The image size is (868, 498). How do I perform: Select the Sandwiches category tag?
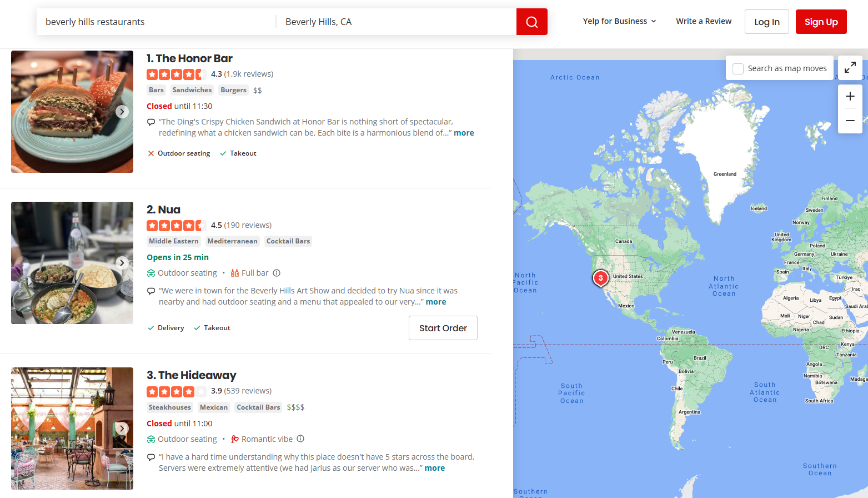[192, 89]
